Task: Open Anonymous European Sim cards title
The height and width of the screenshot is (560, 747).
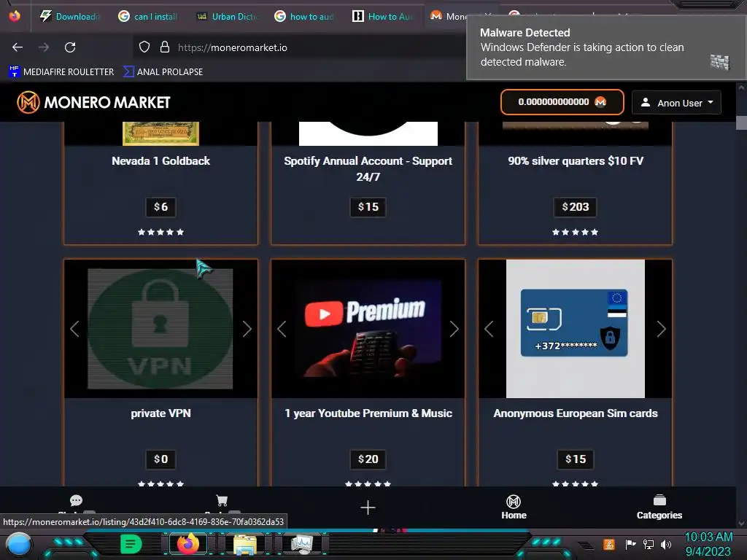Action: tap(576, 413)
